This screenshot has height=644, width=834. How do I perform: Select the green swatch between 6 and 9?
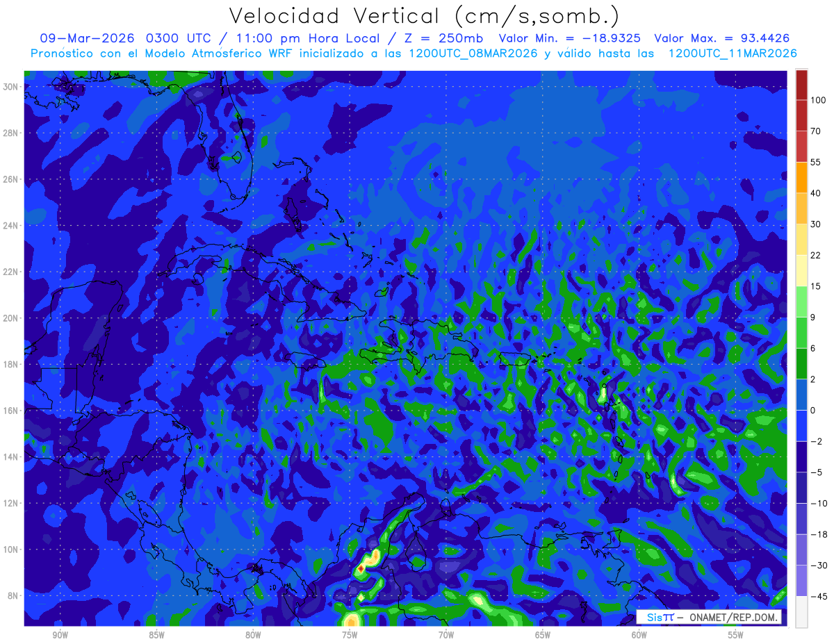click(801, 332)
